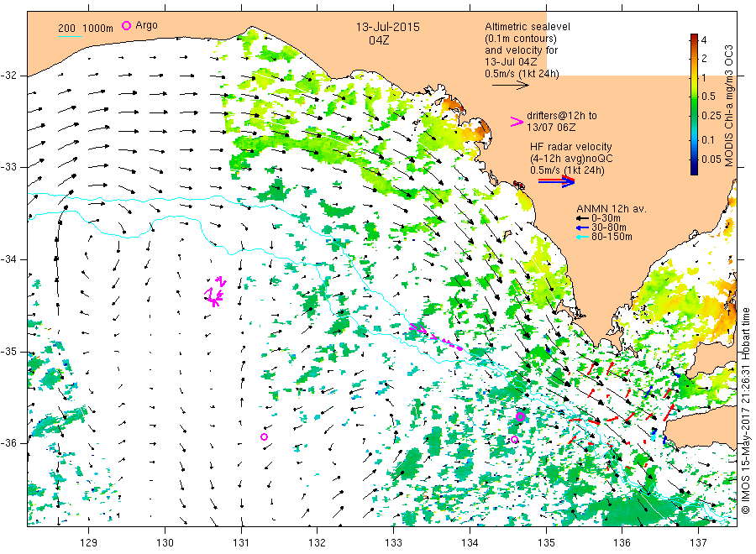Click the magenta drifter arrowhead legend symbol
This screenshot has height=554, width=756.
coord(517,122)
